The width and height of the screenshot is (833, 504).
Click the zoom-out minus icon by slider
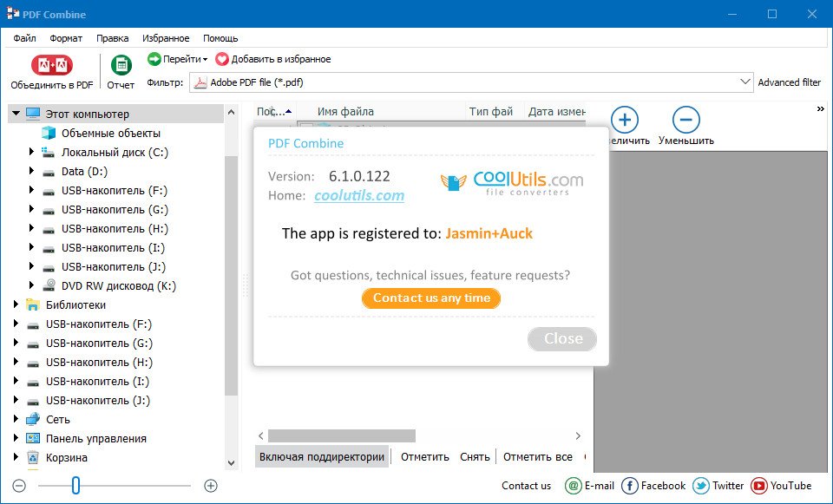pyautogui.click(x=19, y=486)
